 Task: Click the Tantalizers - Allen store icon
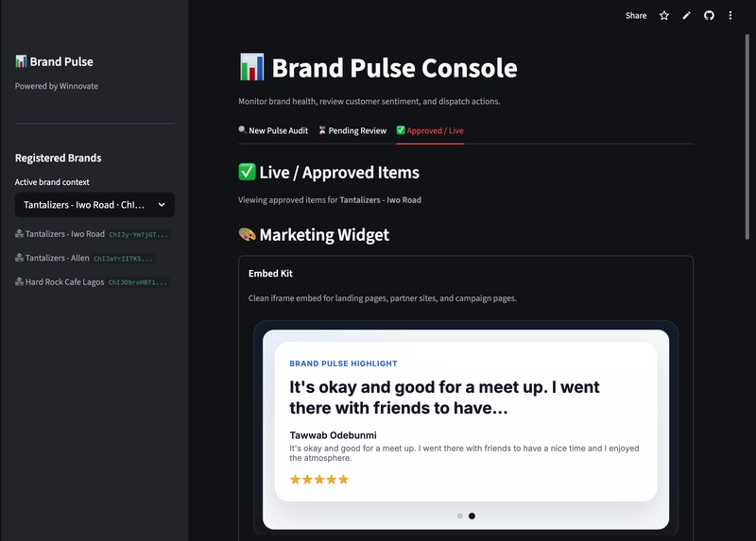(19, 258)
